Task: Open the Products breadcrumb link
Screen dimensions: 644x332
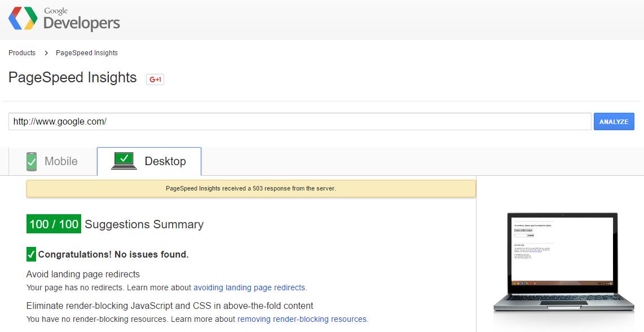Action: tap(22, 53)
